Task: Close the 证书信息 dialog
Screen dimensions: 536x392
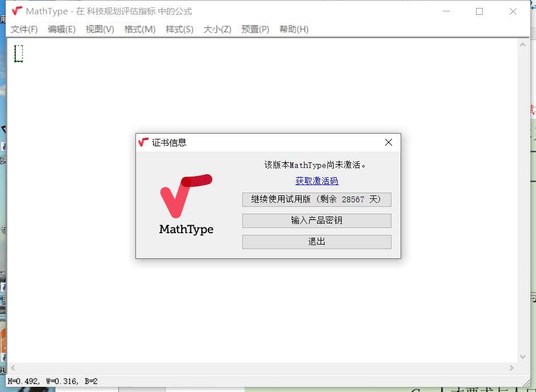Action: pos(389,142)
